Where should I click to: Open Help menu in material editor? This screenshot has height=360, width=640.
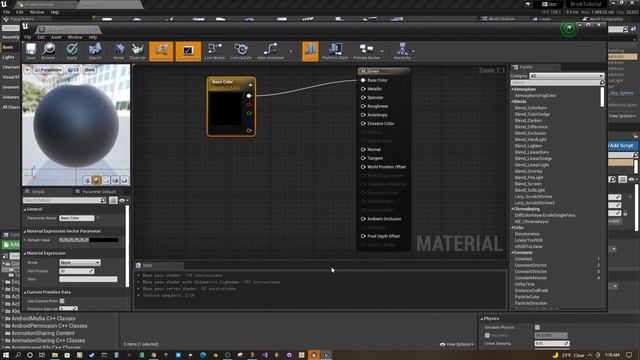tap(93, 37)
